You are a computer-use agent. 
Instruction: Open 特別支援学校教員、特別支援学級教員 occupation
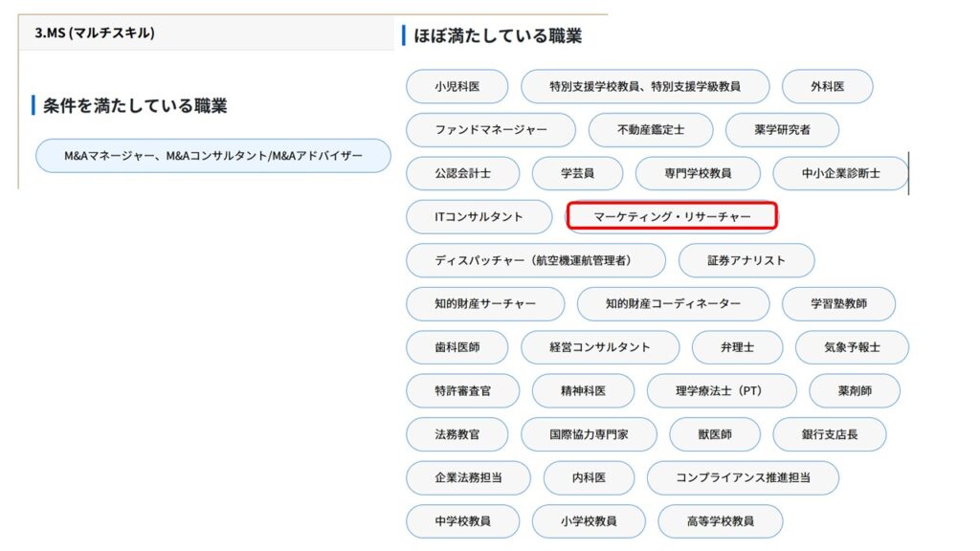tap(644, 86)
